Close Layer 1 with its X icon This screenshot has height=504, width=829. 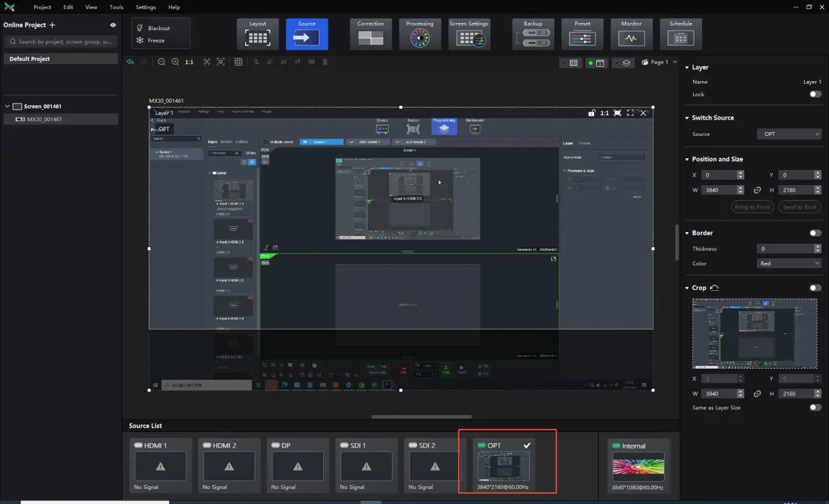(643, 113)
